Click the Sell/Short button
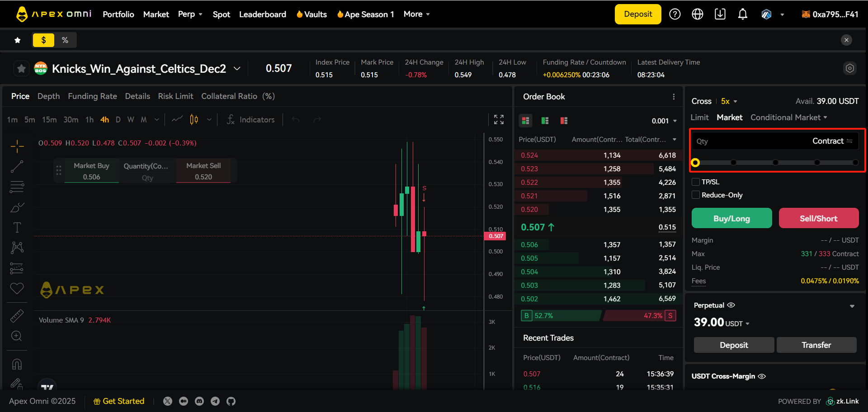This screenshot has width=868, height=412. (818, 219)
